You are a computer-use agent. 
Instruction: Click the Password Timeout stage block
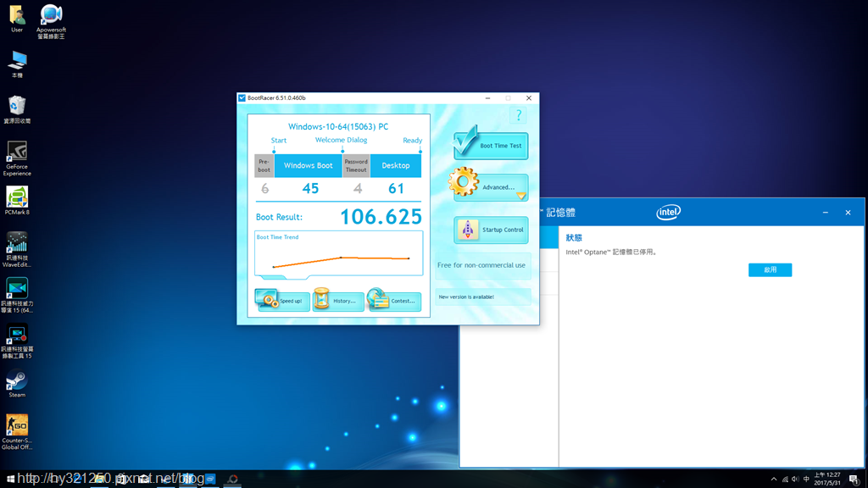tap(356, 165)
